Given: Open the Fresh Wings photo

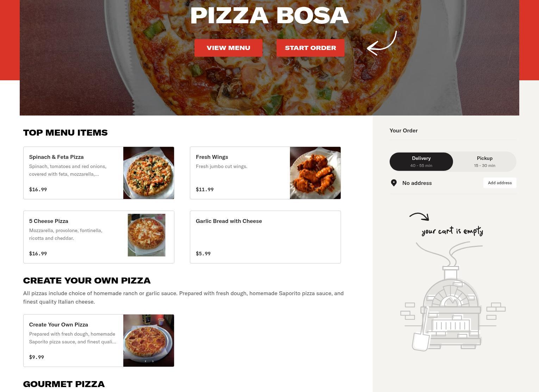Looking at the screenshot, I should 315,173.
